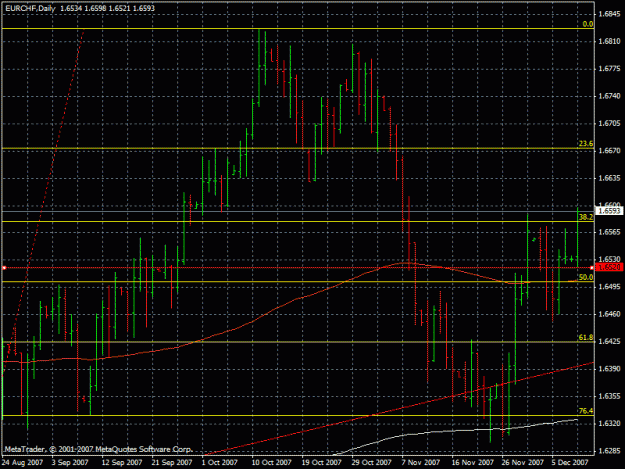Select the 38.2 Fibonacci level label

click(586, 217)
